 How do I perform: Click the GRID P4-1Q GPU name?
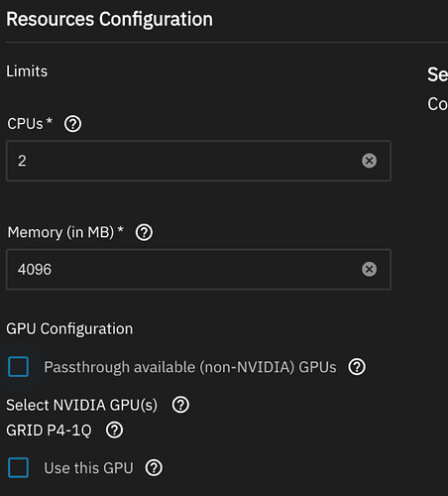(x=49, y=431)
